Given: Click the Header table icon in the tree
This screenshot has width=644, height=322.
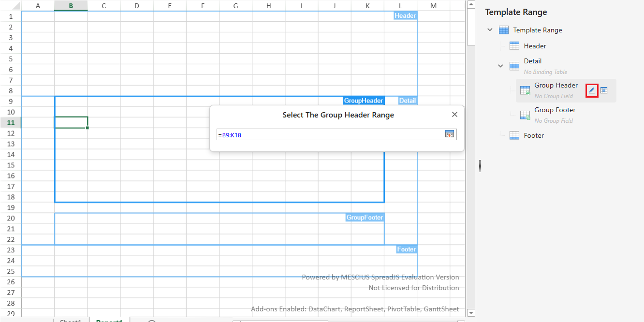Looking at the screenshot, I should coord(514,46).
